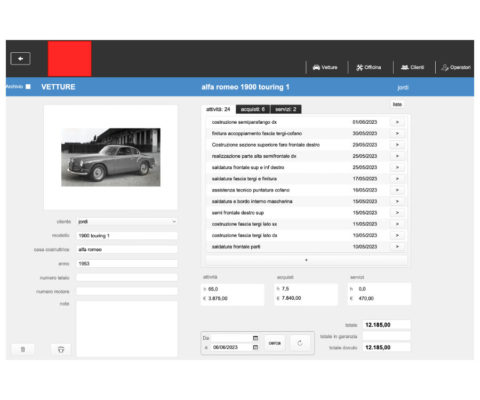The height and width of the screenshot is (400, 480).
Task: Click the Da date field
Action: pos(232,338)
